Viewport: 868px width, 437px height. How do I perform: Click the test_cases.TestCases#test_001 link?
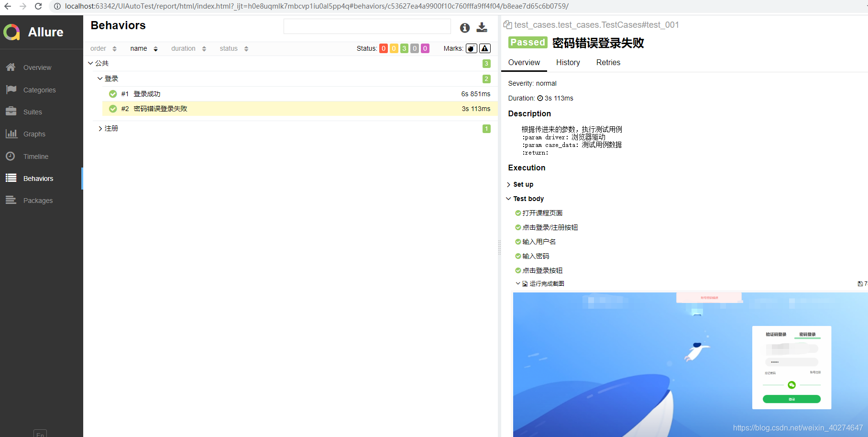(x=596, y=24)
